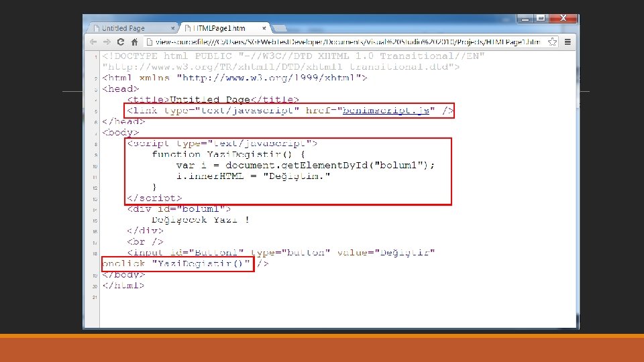The height and width of the screenshot is (362, 644).
Task: Open the www.w3.org/1999/xhtml link
Action: [x=268, y=78]
